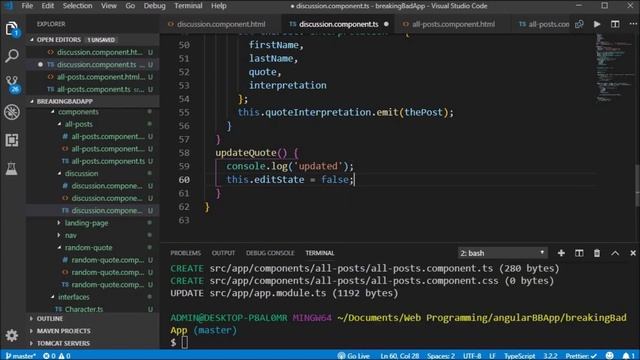Add a new terminal with the plus icon
The height and width of the screenshot is (360, 640).
click(x=561, y=253)
